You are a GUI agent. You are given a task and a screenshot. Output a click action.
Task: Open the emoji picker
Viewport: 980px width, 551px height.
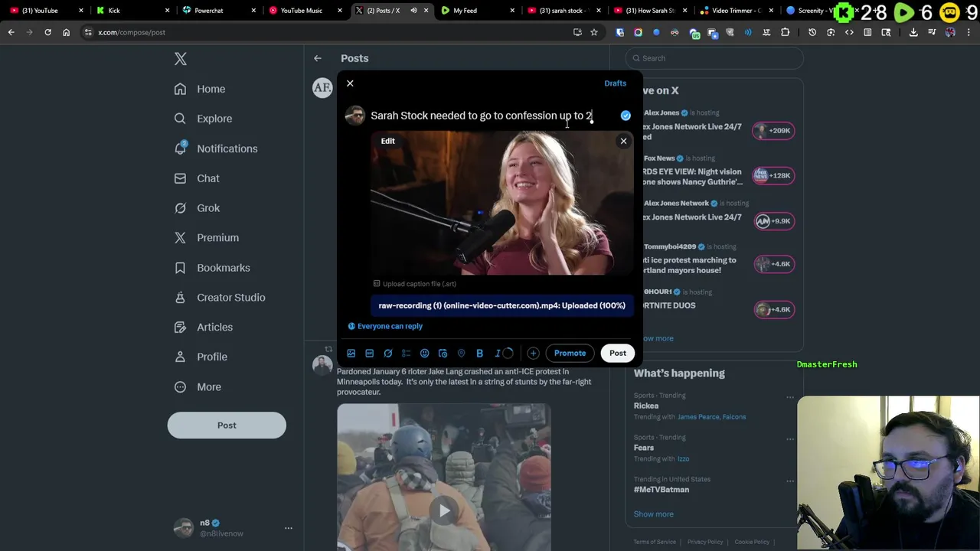tap(424, 353)
